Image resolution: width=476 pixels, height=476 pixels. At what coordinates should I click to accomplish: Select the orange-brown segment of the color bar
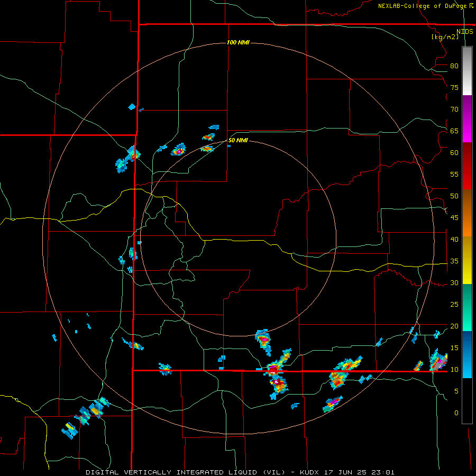point(467,213)
